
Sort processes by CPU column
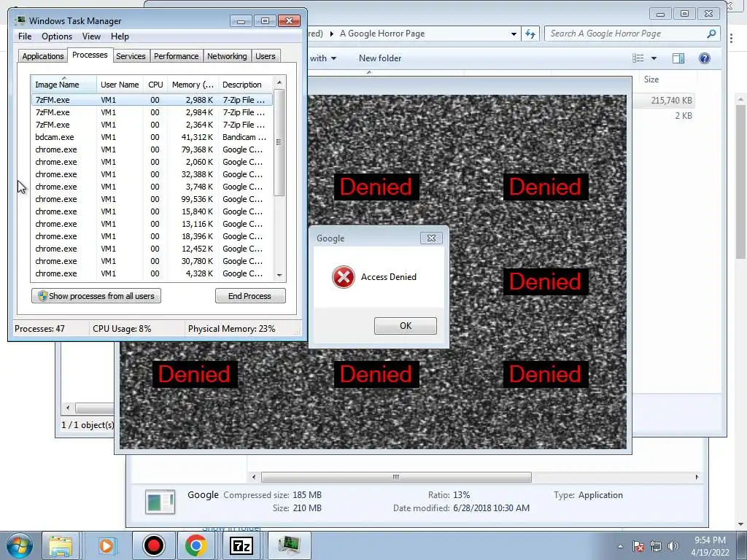[155, 85]
